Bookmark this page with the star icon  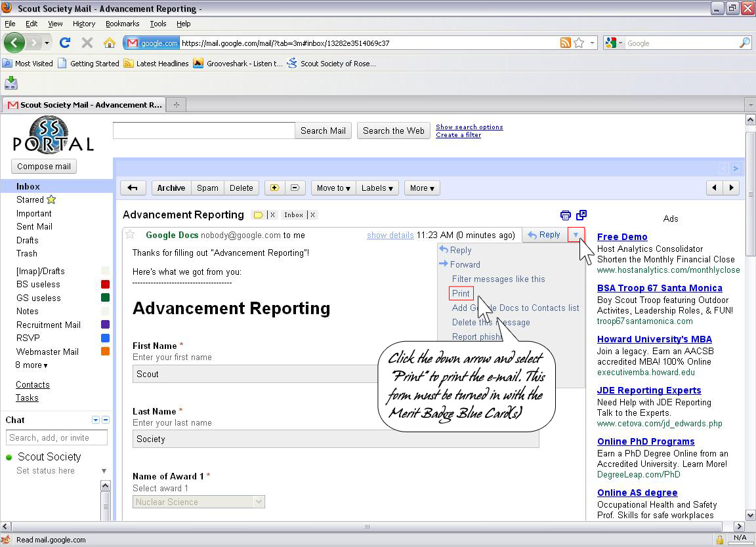[579, 43]
